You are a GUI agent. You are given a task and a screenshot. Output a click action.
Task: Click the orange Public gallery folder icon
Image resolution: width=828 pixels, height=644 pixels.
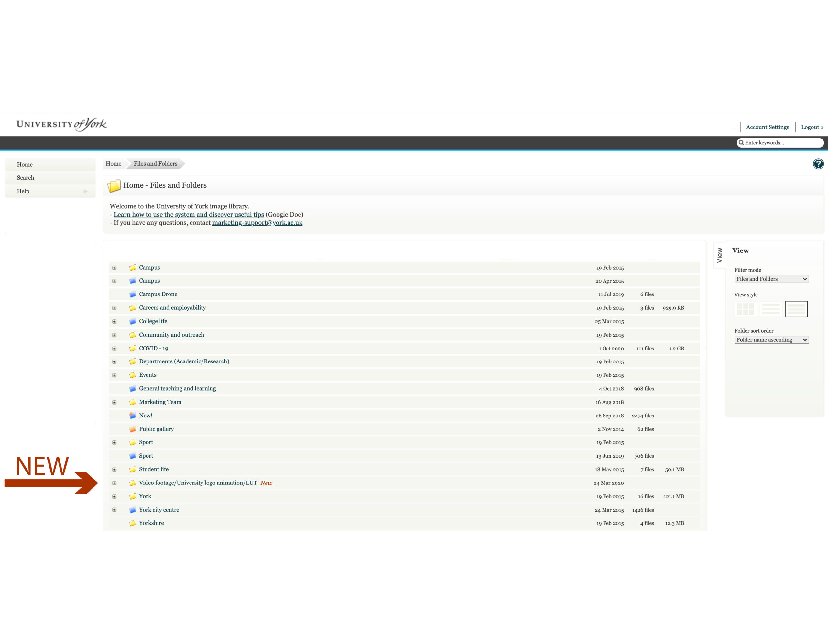(133, 429)
